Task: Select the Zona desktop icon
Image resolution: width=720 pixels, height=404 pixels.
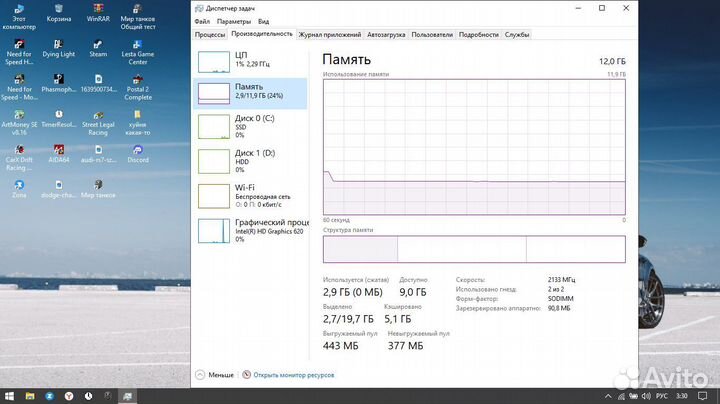Action: pyautogui.click(x=19, y=190)
